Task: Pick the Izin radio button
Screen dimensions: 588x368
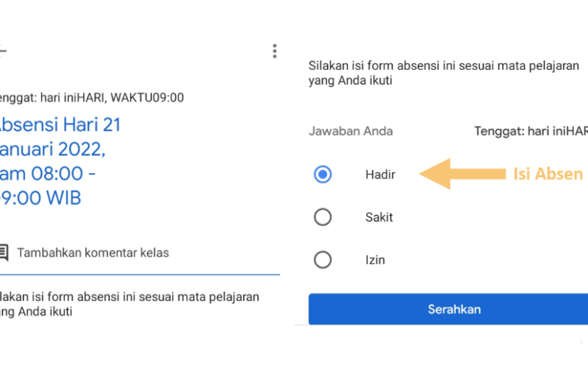Action: click(x=323, y=260)
